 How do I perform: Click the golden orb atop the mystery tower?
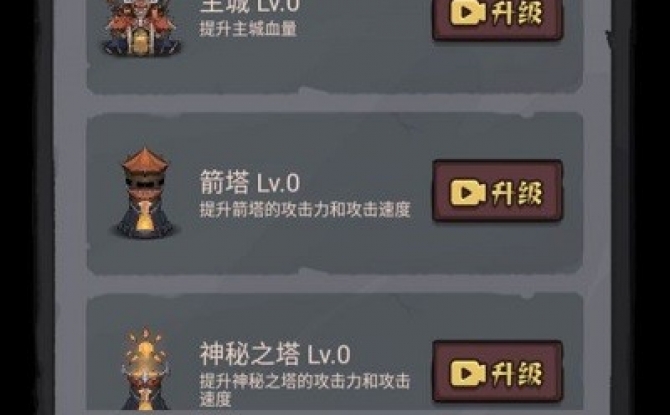pyautogui.click(x=145, y=348)
